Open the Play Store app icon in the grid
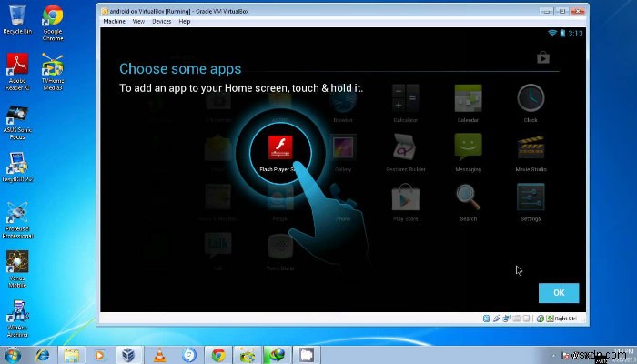The image size is (637, 364). click(x=406, y=197)
